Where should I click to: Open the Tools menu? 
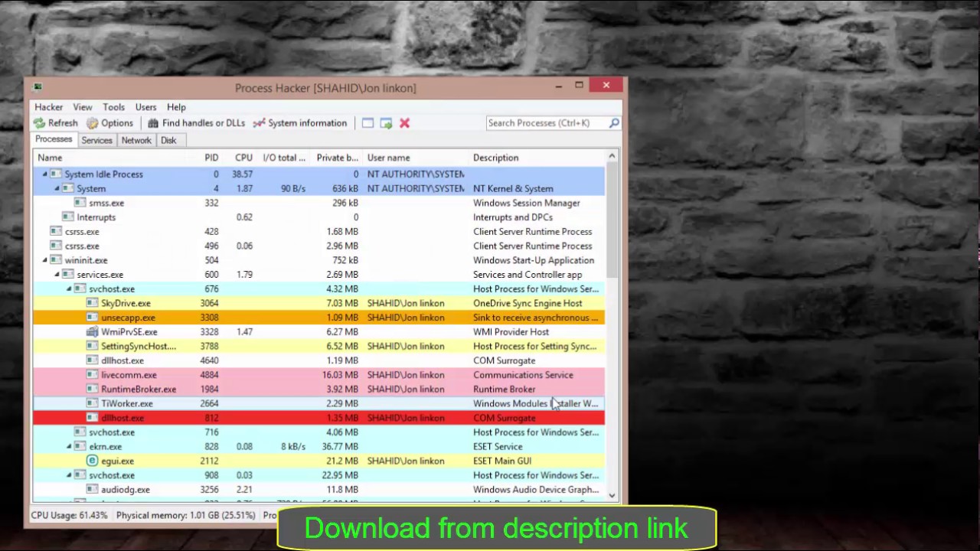(x=114, y=107)
